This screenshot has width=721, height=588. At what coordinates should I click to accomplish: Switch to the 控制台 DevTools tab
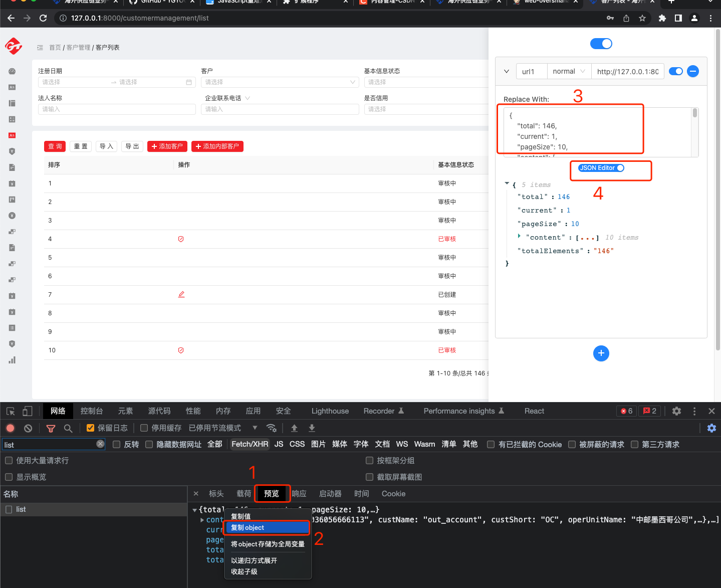(x=92, y=411)
